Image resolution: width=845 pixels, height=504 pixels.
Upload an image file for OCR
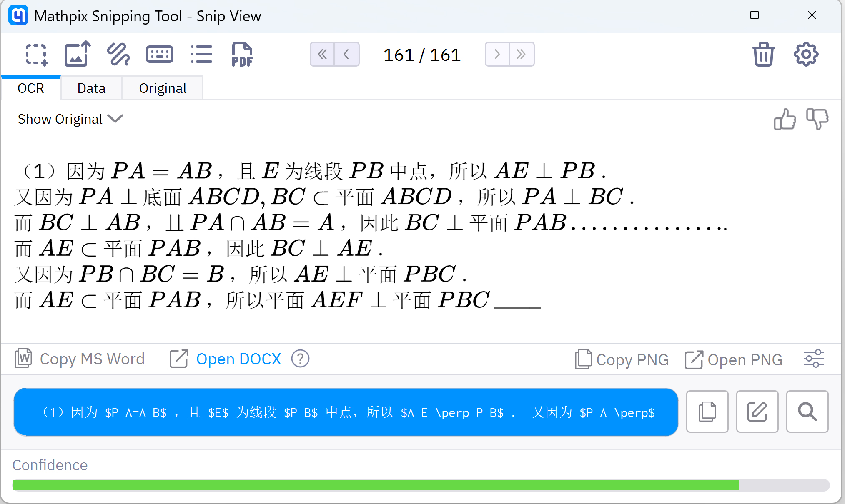click(x=78, y=54)
